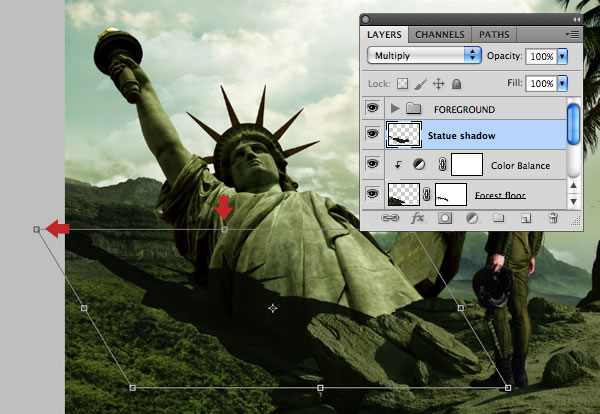The image size is (600, 414).
Task: Click the Color Balance adjustment icon
Action: (419, 165)
